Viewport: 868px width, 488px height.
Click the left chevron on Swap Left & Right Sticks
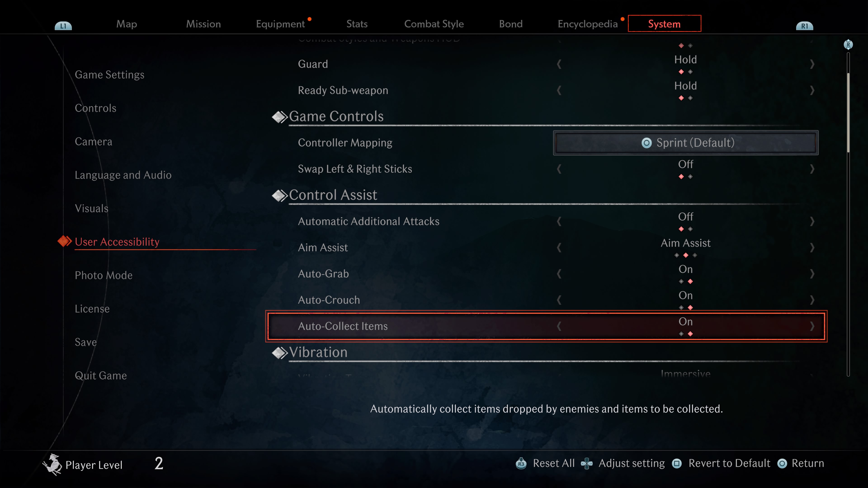[x=559, y=169]
